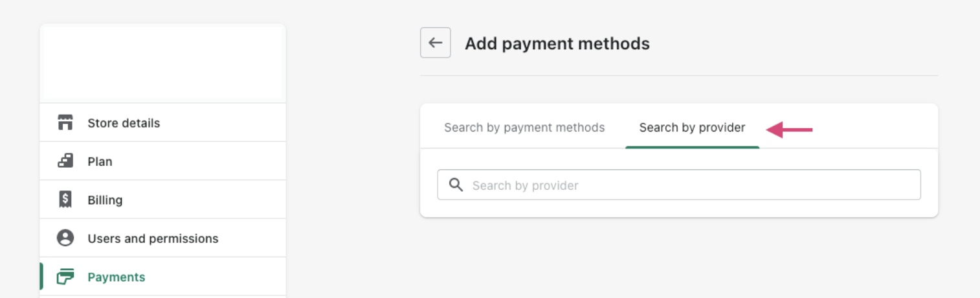Click the Add payment methods heading
Screen dimensions: 980x298
(x=557, y=43)
